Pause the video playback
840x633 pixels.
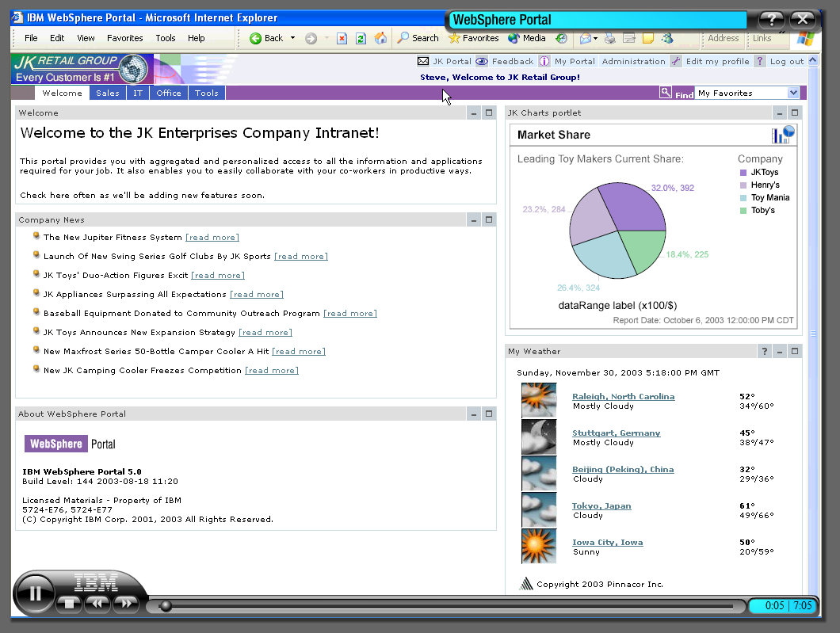tap(35, 593)
